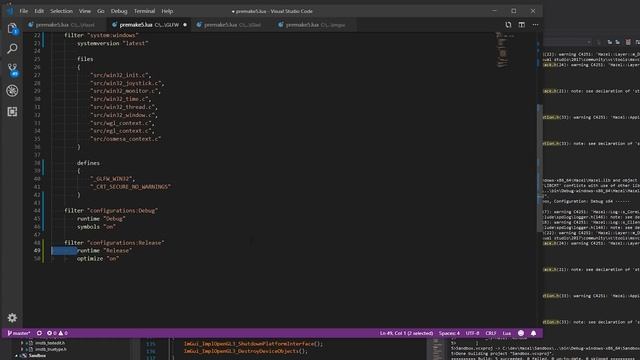This screenshot has width=640, height=360.
Task: Click the master branch indicator
Action: pos(19,333)
